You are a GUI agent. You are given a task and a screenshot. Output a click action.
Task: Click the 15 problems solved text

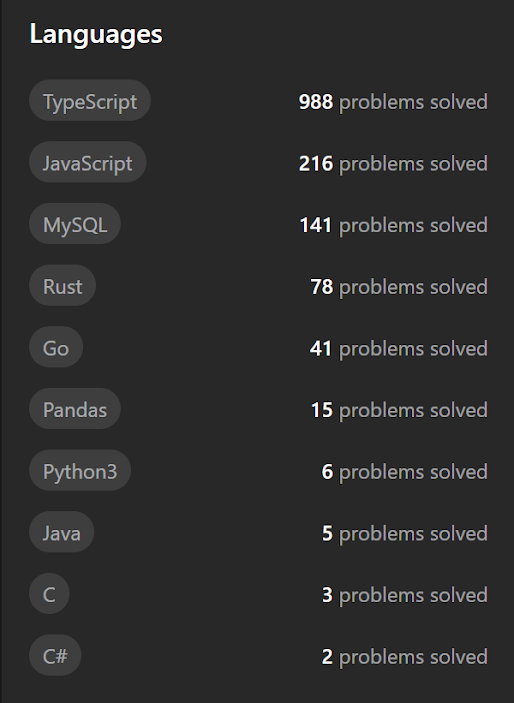pos(399,410)
